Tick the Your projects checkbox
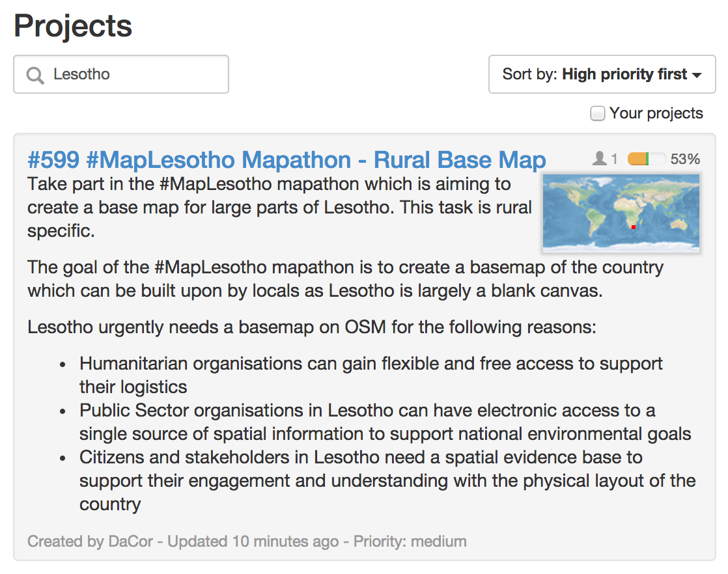The width and height of the screenshot is (728, 574). click(598, 113)
